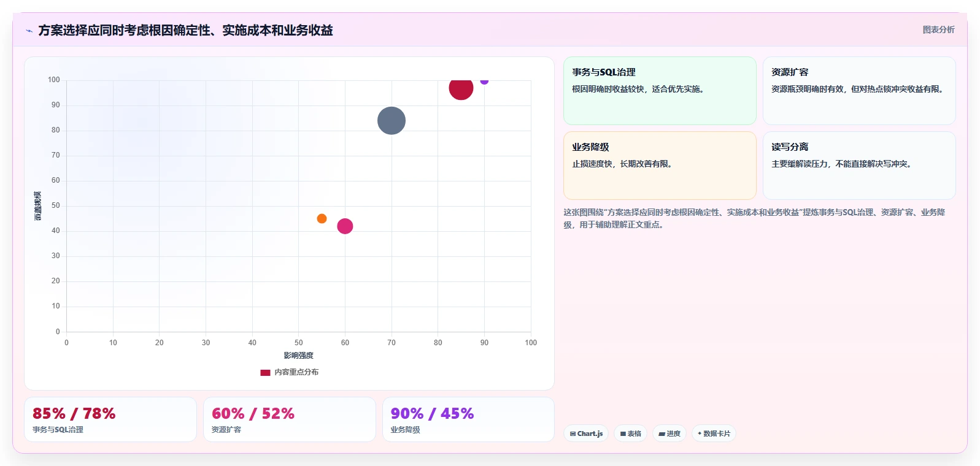Click the text 资源瓶颈明确时有效
The image size is (980, 466).
pos(807,89)
